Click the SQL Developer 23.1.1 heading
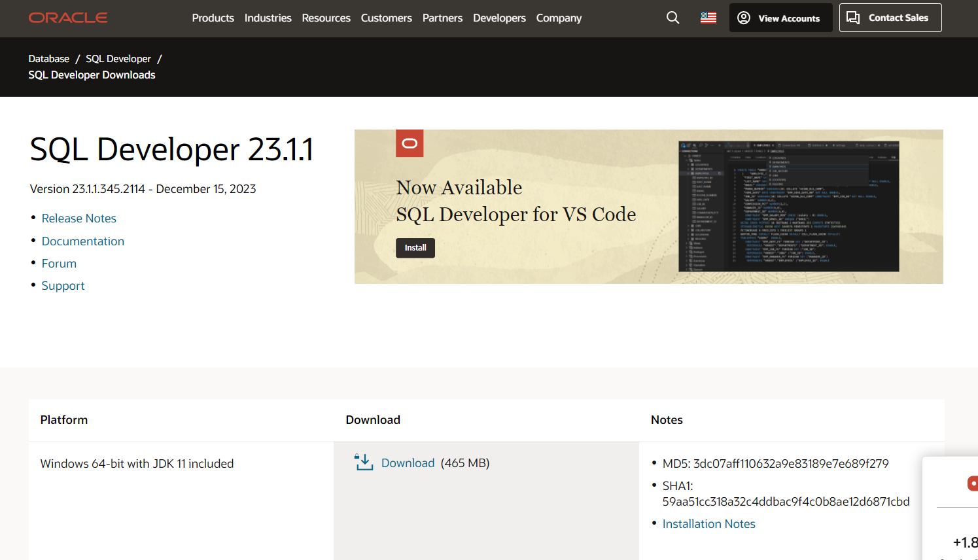978x560 pixels. [172, 149]
